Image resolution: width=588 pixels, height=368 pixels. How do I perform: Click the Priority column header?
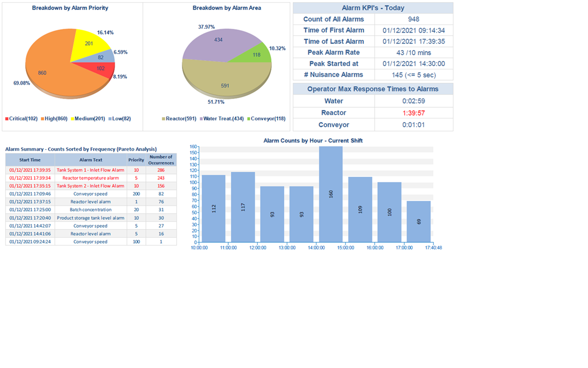(x=136, y=160)
